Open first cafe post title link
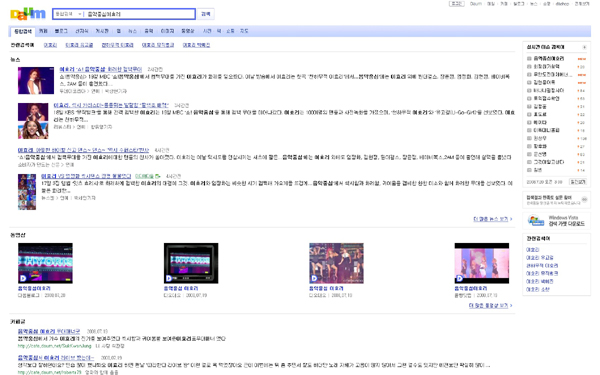Image resolution: width=600 pixels, height=375 pixels. 49,331
